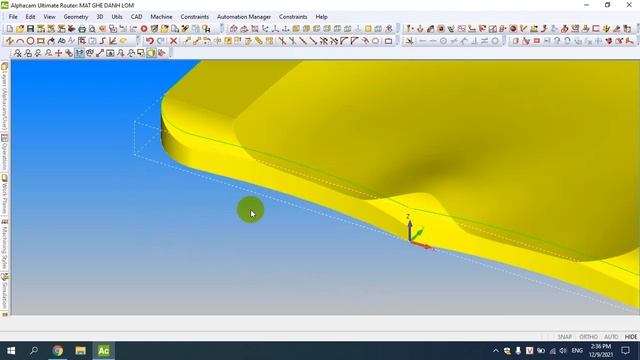640x360 pixels.
Task: Open File Explorer from taskbar
Action: (x=80, y=351)
